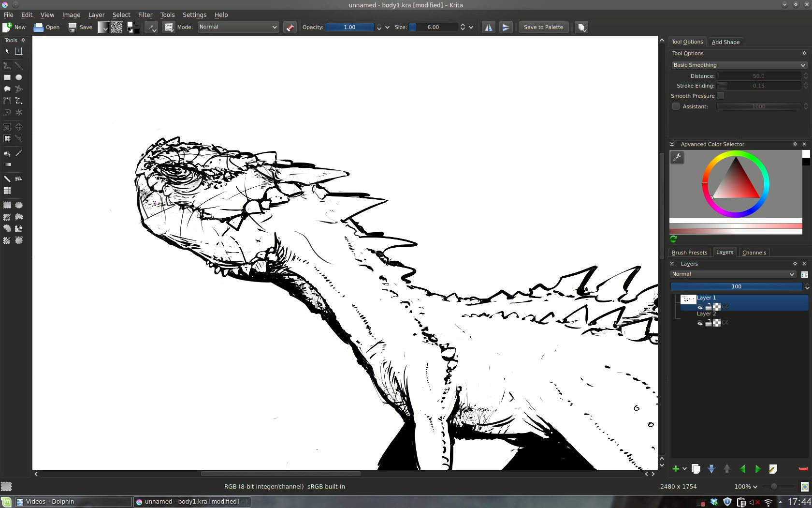Add a new paint layer with the plus button

676,469
